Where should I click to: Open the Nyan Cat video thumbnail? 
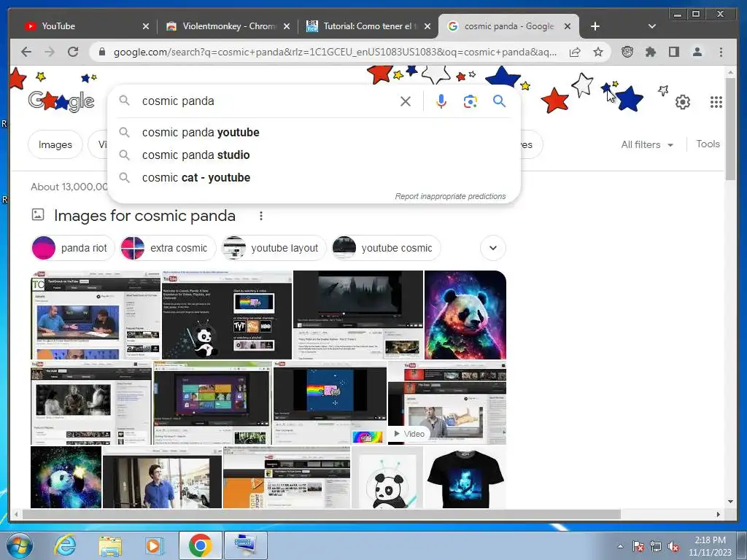330,402
